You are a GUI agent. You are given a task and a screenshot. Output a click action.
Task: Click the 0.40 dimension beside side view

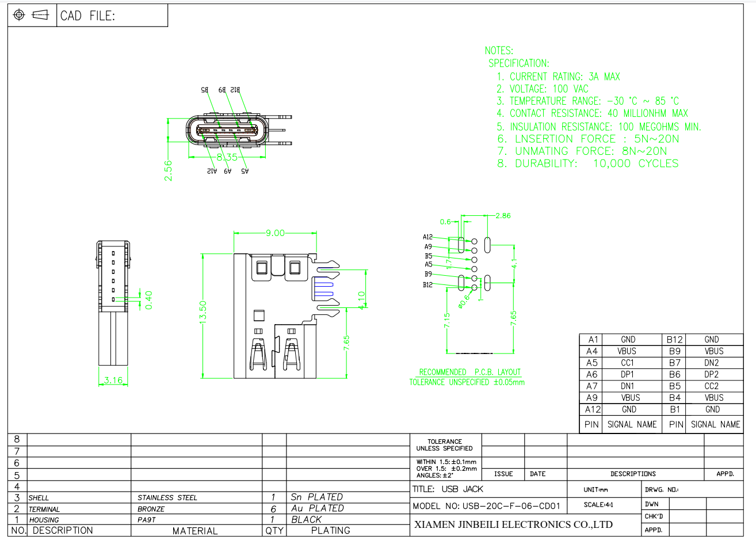(149, 300)
